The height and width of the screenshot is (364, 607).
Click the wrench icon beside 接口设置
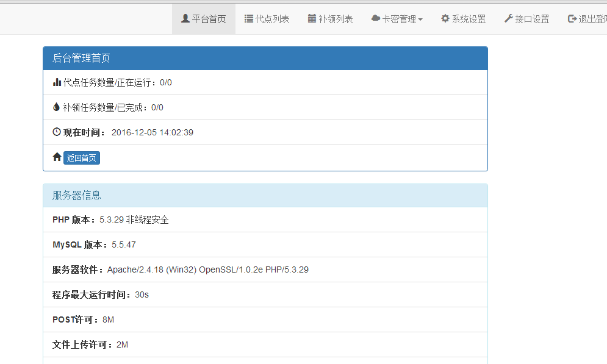point(509,18)
